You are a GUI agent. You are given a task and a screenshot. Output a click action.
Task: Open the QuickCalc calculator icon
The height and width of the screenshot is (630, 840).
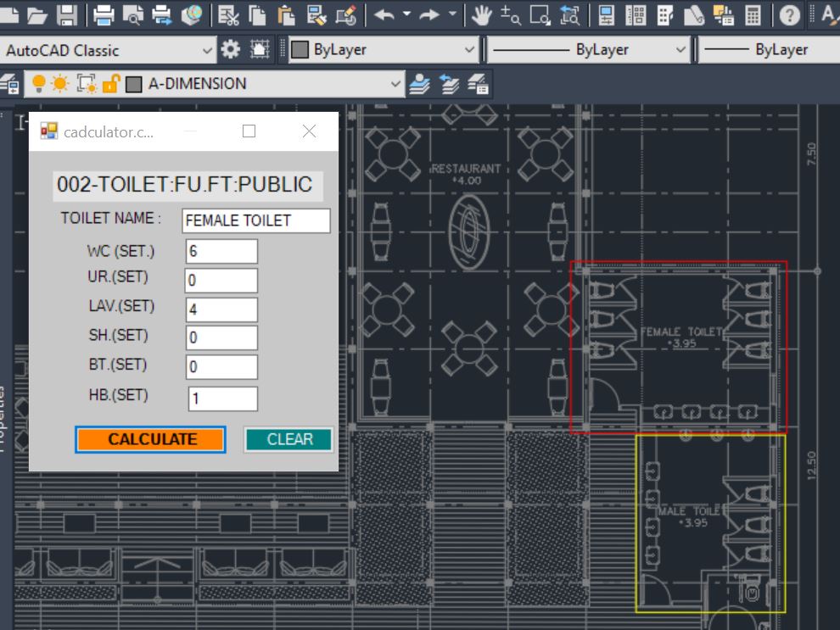tap(752, 14)
